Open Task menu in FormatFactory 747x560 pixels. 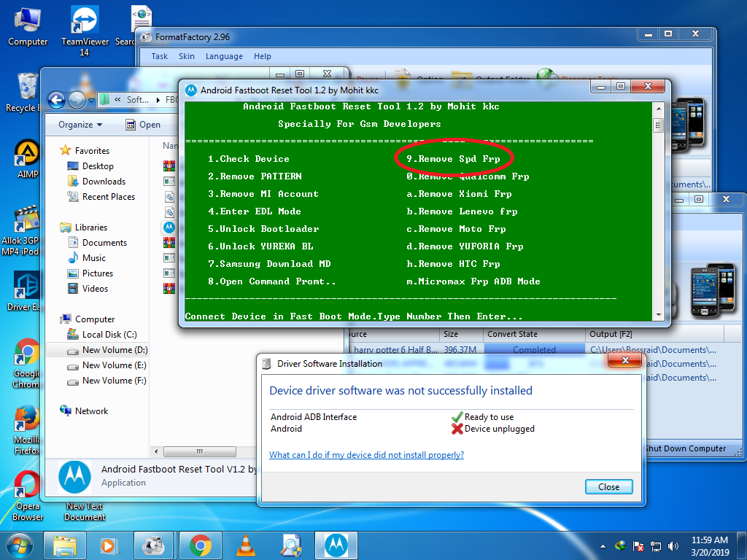point(160,56)
